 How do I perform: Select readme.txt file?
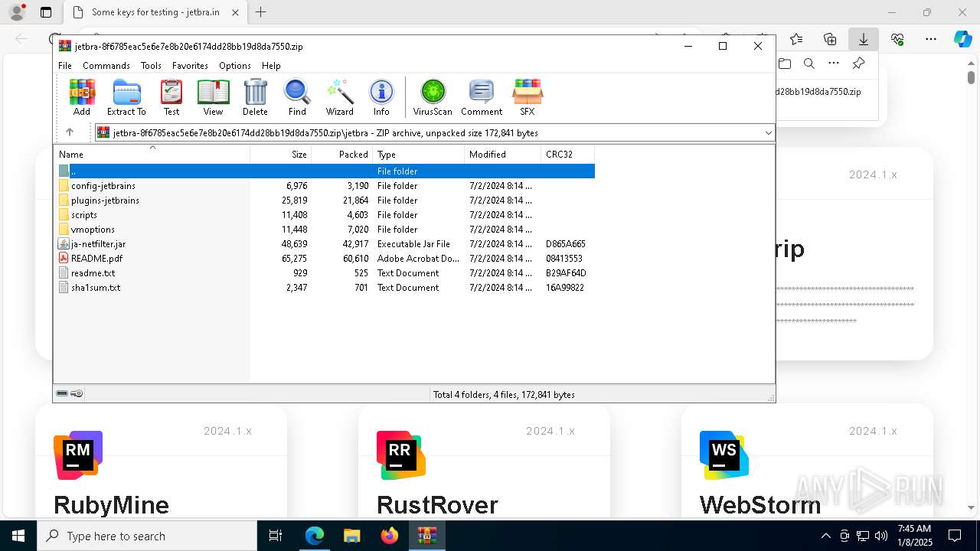coord(325,273)
